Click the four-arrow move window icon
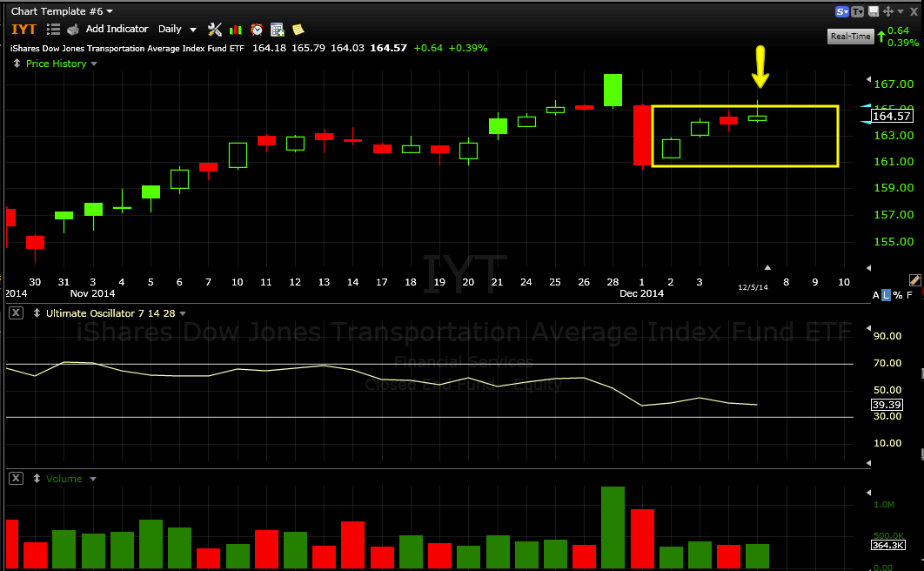 click(x=888, y=11)
